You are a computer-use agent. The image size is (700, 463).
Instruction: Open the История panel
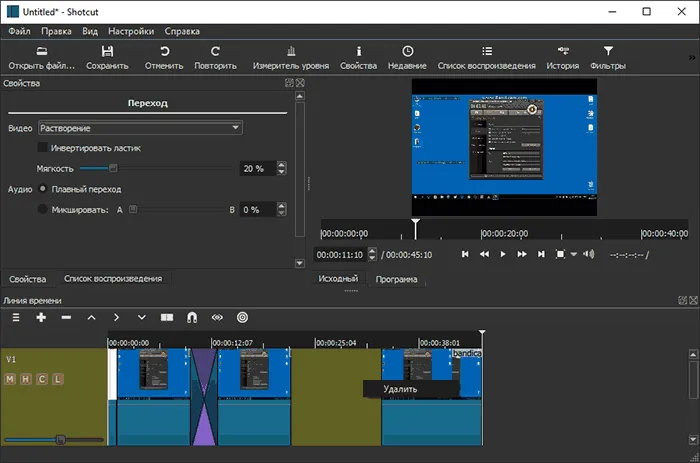(x=563, y=58)
